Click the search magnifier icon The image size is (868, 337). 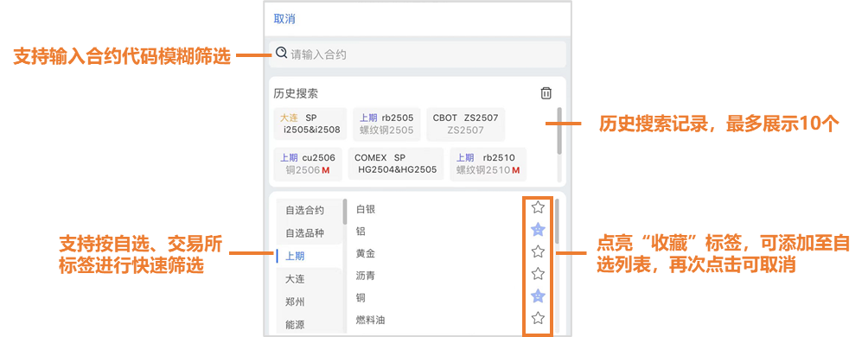pyautogui.click(x=281, y=53)
